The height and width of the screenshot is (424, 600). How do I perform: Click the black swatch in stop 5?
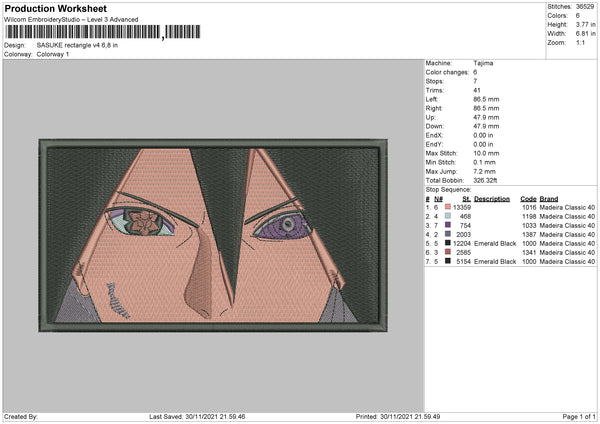click(x=448, y=243)
